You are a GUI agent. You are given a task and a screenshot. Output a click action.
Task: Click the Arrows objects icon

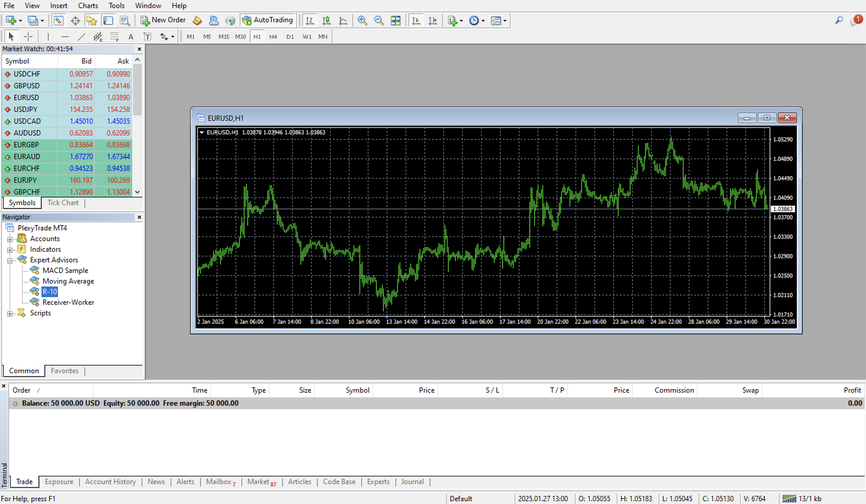tap(164, 36)
